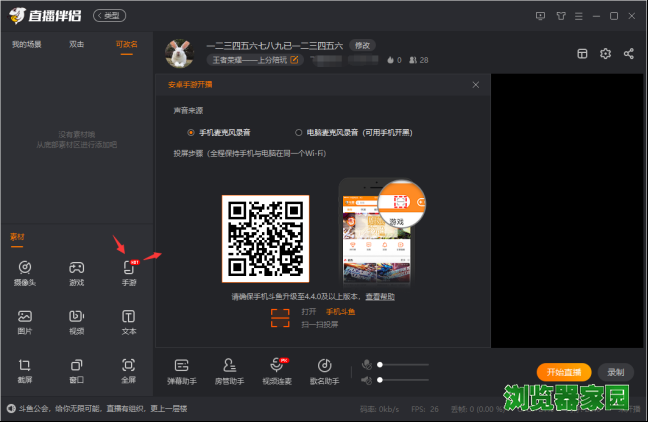Click the 斗鱼公会 announcement in status bar
The width and height of the screenshot is (648, 422).
(103, 409)
